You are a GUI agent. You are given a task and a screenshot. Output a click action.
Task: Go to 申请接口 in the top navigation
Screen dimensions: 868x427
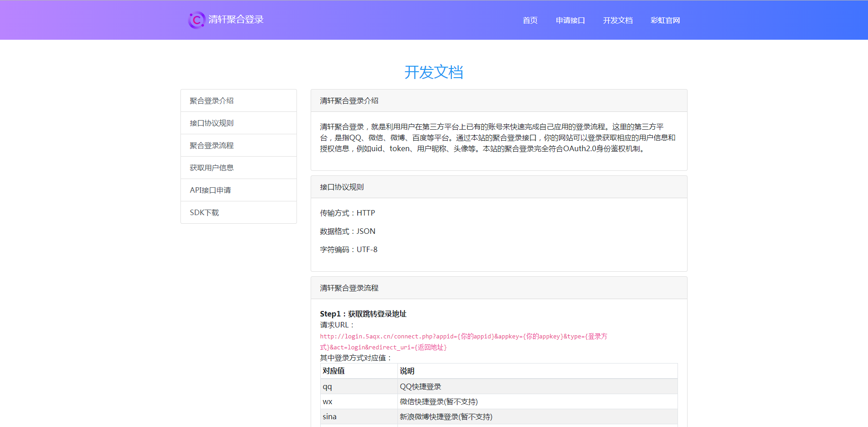(x=570, y=21)
